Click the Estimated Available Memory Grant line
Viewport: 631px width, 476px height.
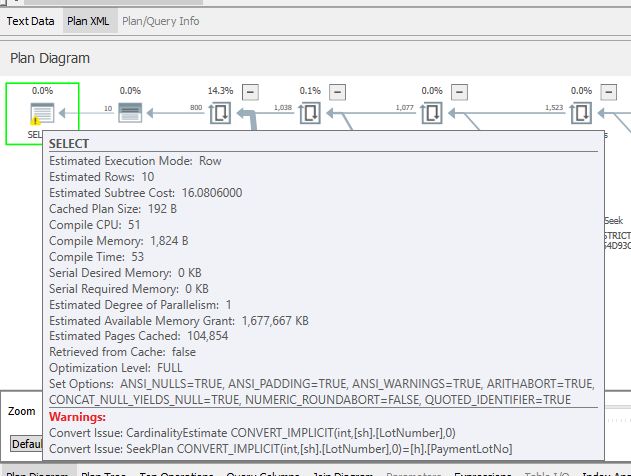point(179,321)
